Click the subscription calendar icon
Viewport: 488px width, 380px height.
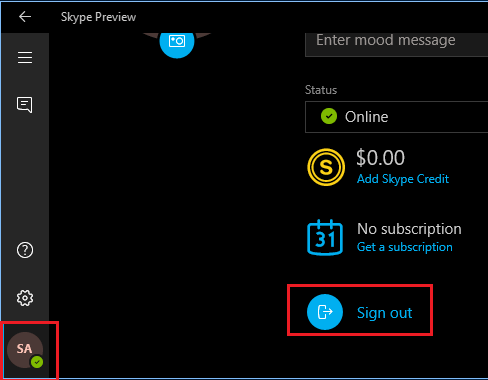coord(325,237)
